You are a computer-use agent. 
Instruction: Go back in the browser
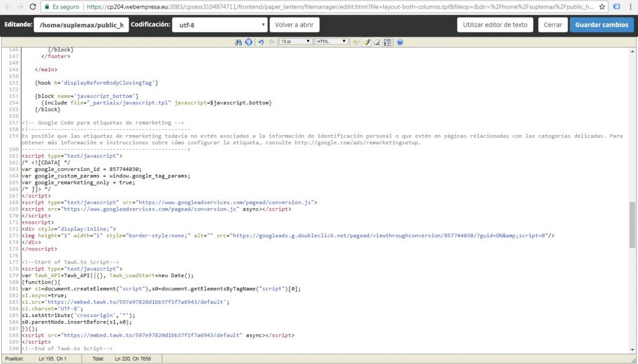(x=8, y=7)
